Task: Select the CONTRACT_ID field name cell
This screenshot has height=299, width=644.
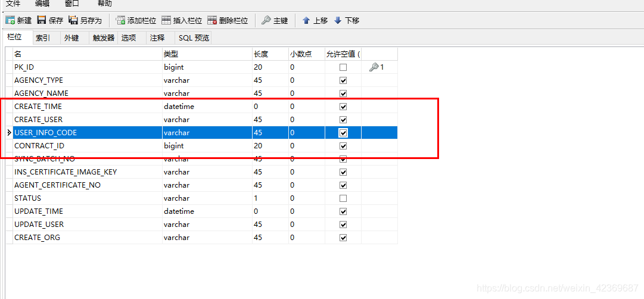Action: (x=88, y=146)
